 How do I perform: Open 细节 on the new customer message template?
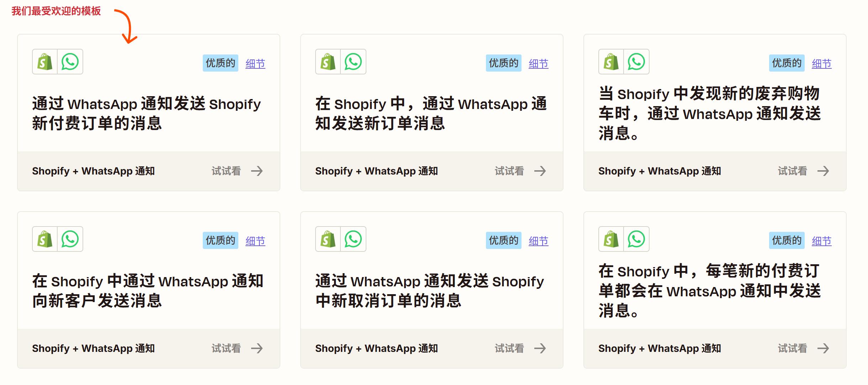[x=255, y=240]
